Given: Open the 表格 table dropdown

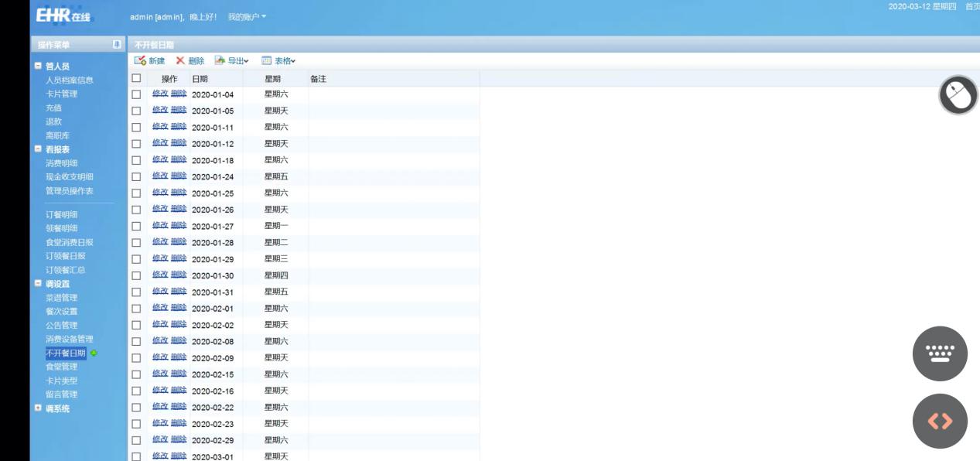Looking at the screenshot, I should coord(278,61).
